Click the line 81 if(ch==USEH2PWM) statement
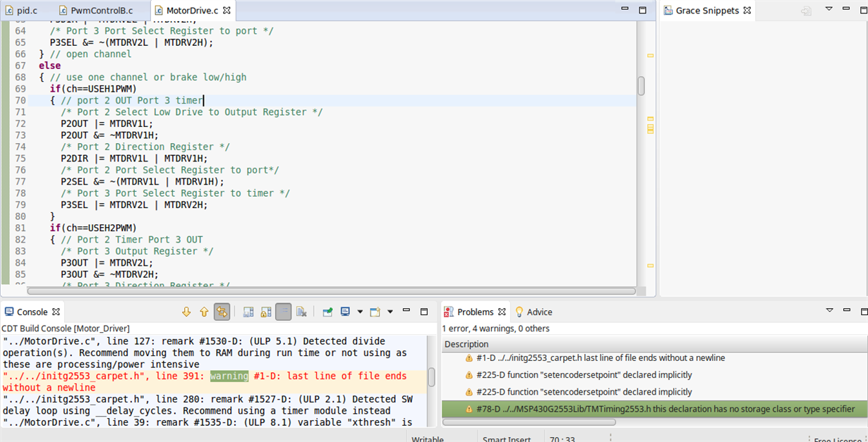The width and height of the screenshot is (868, 442). pyautogui.click(x=93, y=228)
